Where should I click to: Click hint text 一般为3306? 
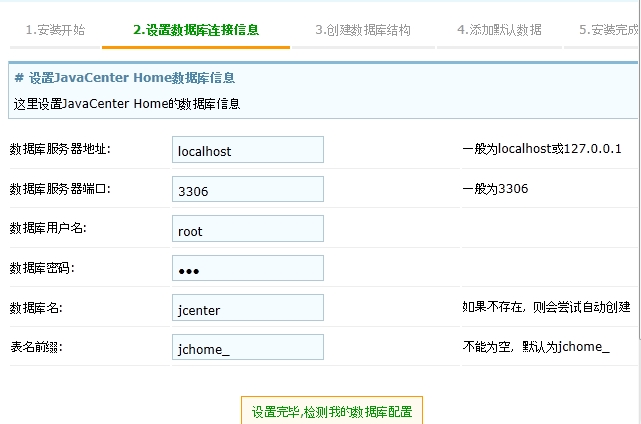495,188
